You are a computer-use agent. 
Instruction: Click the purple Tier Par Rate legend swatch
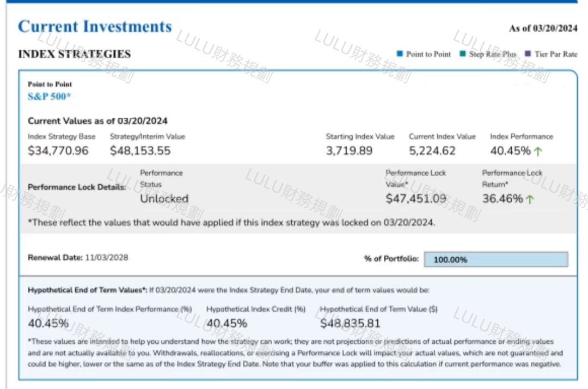(x=528, y=53)
